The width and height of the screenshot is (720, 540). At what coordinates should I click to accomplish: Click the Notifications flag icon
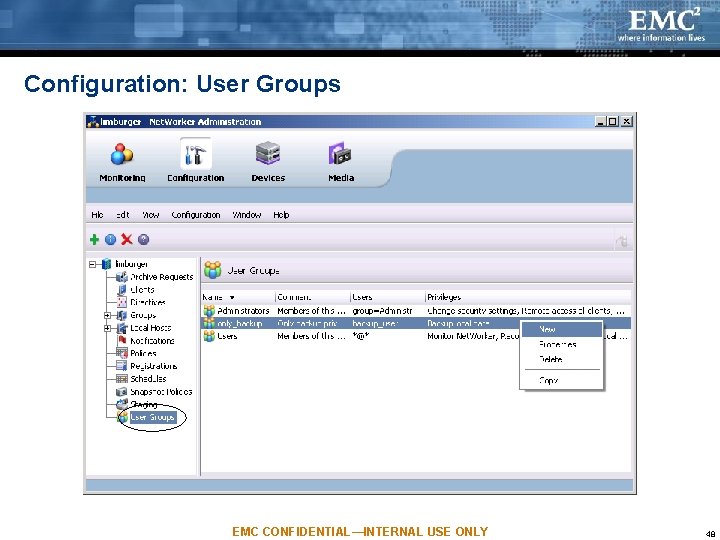click(x=122, y=340)
